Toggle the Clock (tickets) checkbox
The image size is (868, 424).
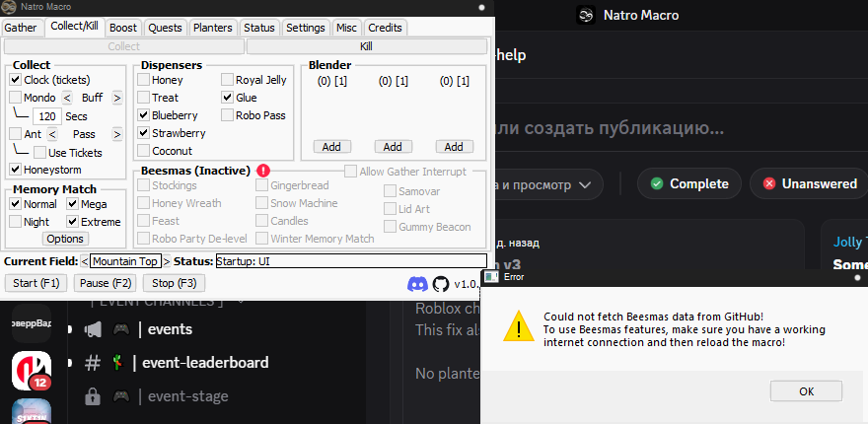[x=16, y=80]
